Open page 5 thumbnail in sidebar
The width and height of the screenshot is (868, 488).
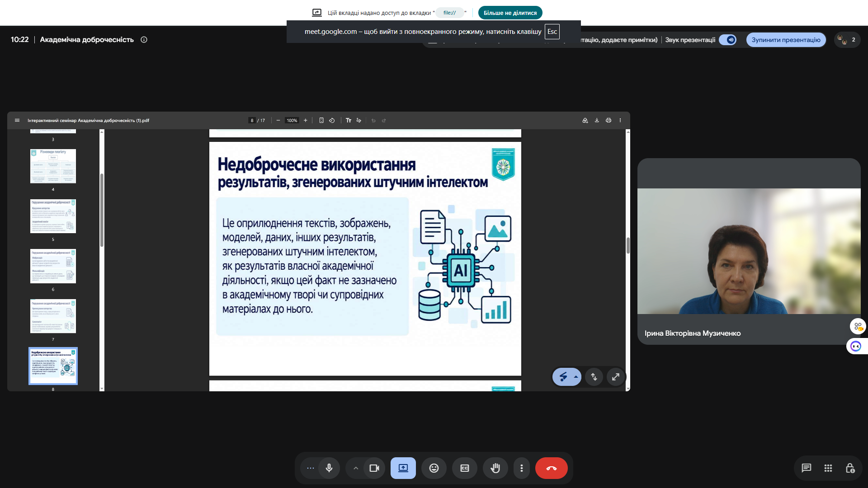click(x=53, y=216)
